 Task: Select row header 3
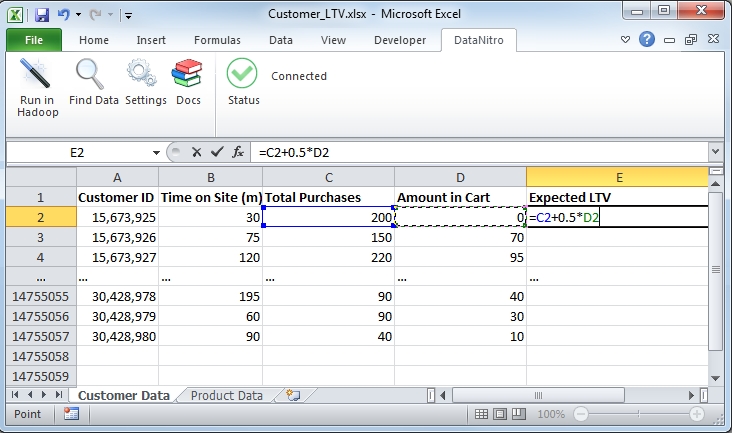41,237
